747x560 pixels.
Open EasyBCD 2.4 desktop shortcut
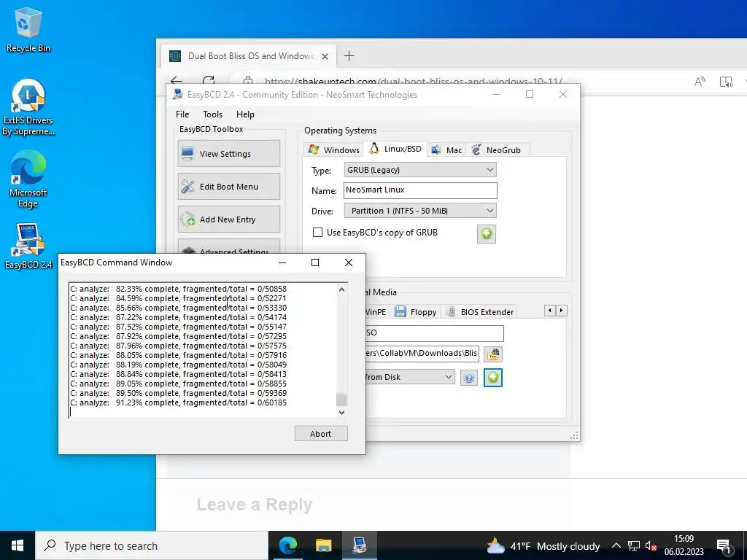point(28,246)
